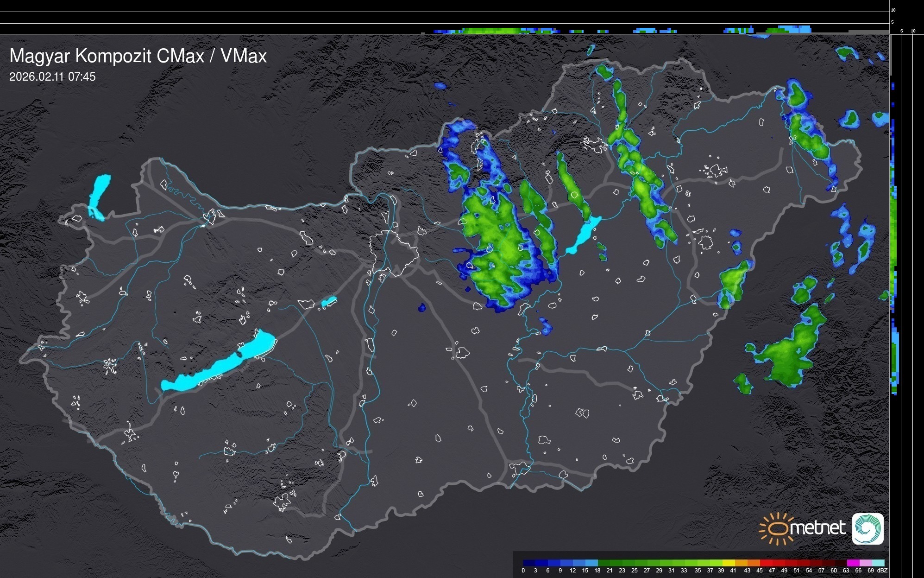Image resolution: width=924 pixels, height=578 pixels.
Task: Select the yellow 39 dBZ legend swatch
Action: pos(729,563)
